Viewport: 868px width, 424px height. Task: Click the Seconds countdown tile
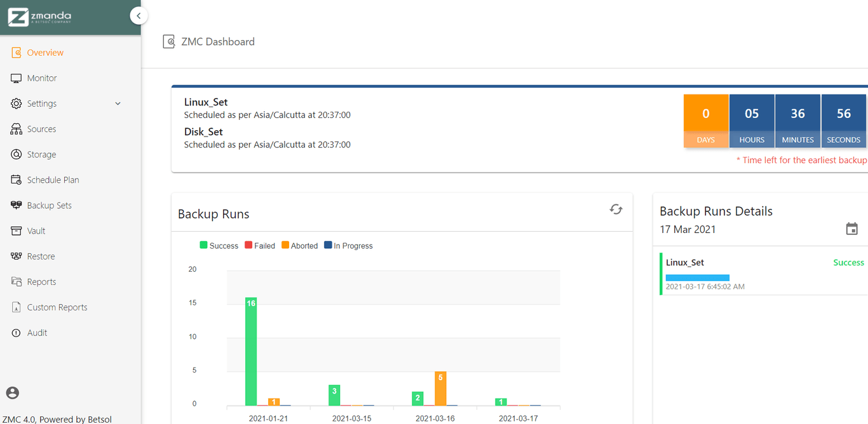pos(844,121)
